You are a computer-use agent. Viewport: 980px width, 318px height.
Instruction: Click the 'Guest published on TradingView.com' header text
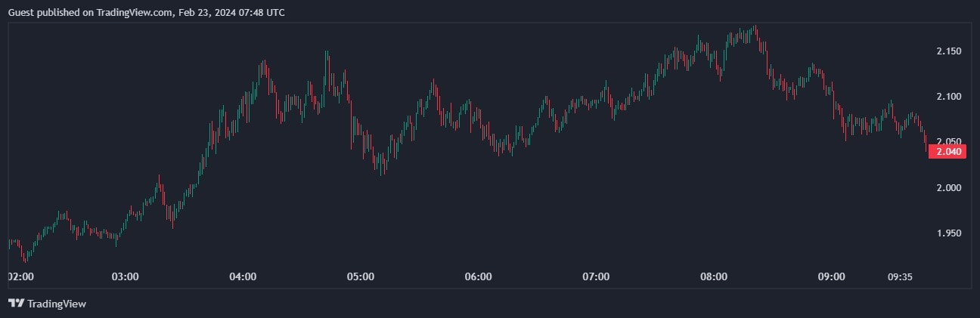coord(91,13)
